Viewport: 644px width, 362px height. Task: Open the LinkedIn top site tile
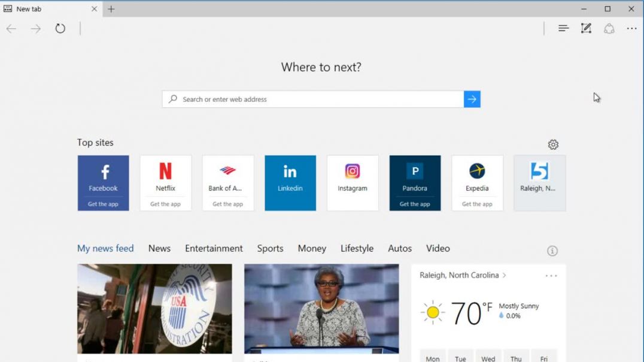pos(290,183)
